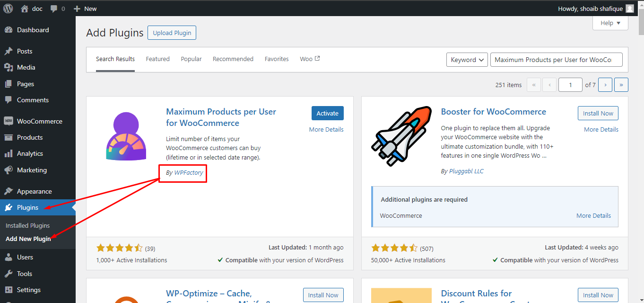The image size is (644, 303).
Task: Install Discount Rules for WooCommerce
Action: click(x=598, y=295)
